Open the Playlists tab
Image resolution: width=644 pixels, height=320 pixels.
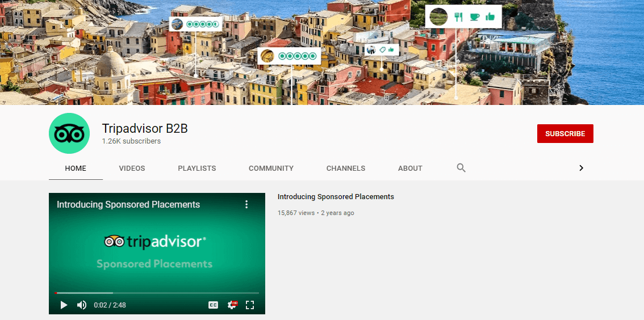(196, 169)
